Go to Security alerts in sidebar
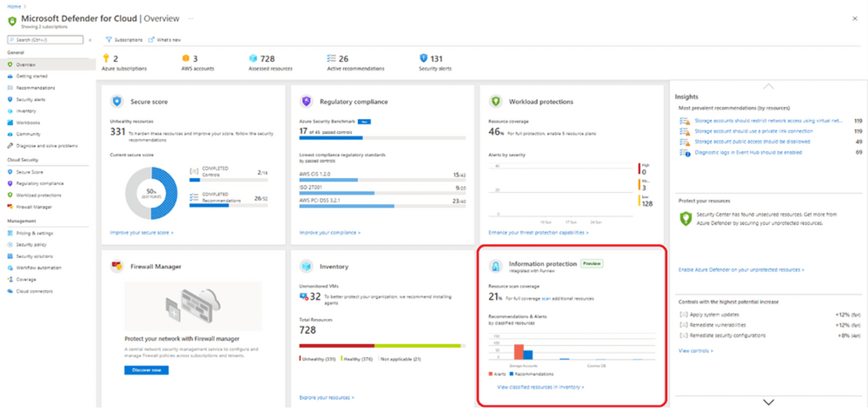Screen dimensions: 868x410 30,99
